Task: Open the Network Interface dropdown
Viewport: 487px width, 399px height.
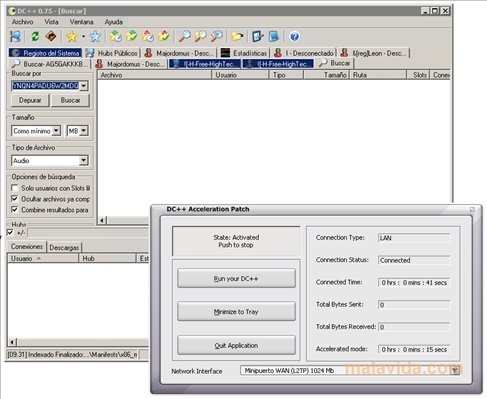Action: 455,370
